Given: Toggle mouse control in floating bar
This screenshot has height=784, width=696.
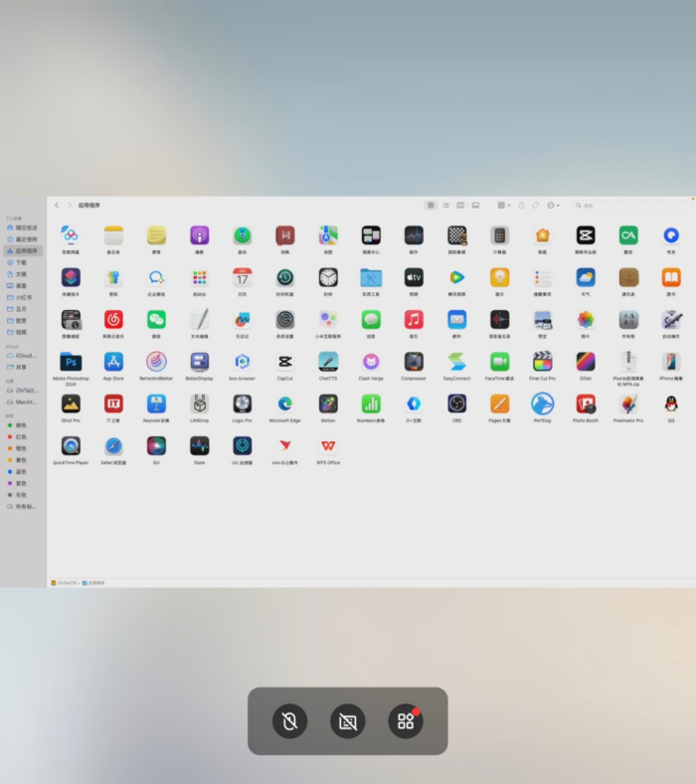Looking at the screenshot, I should tap(289, 721).
